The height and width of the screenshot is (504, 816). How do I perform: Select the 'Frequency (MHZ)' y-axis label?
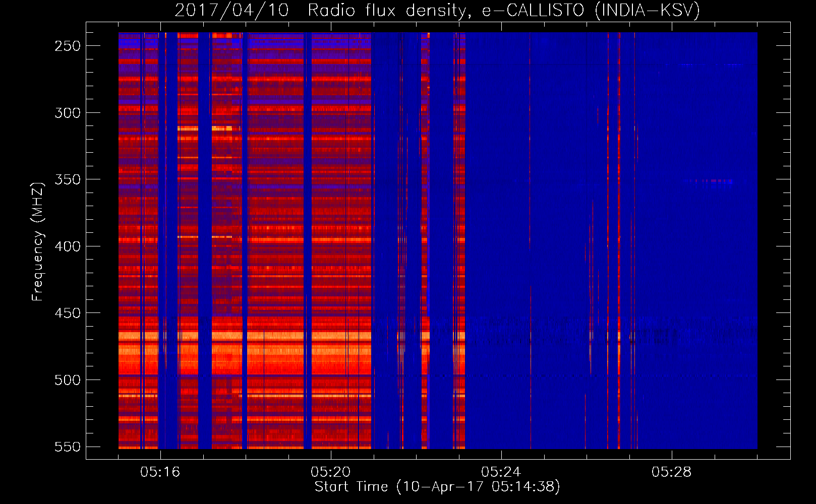[38, 241]
